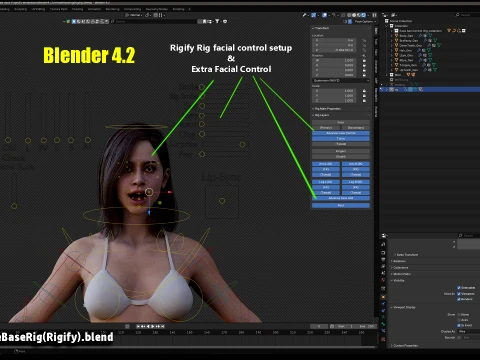Open the Tool tab in Properties editor
Viewport: 480px width, 360px height.
click(x=383, y=245)
